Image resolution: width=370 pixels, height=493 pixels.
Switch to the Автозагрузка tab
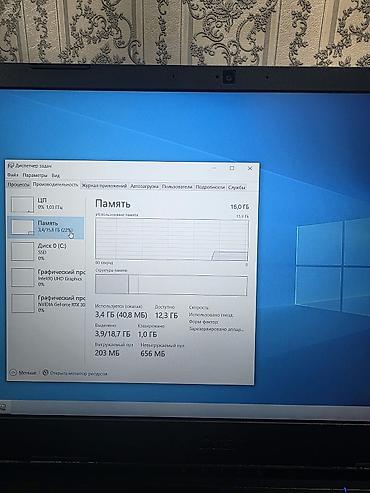pyautogui.click(x=144, y=186)
